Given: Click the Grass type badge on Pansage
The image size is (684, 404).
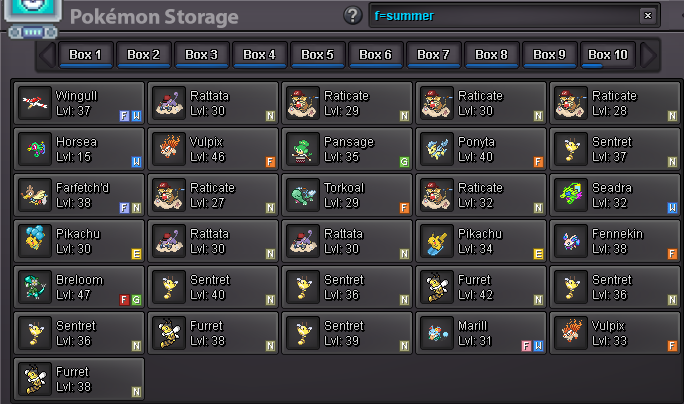Looking at the screenshot, I should pos(404,162).
